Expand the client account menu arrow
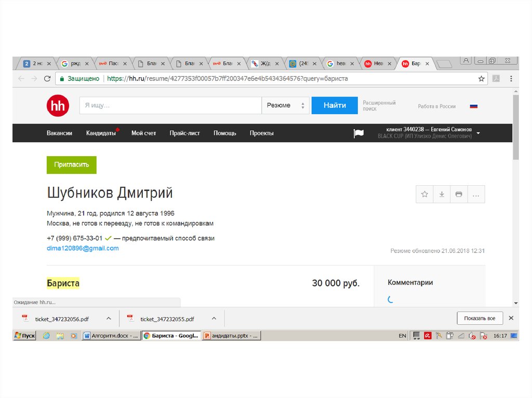Screen dimensions: 532x398 (x=478, y=133)
